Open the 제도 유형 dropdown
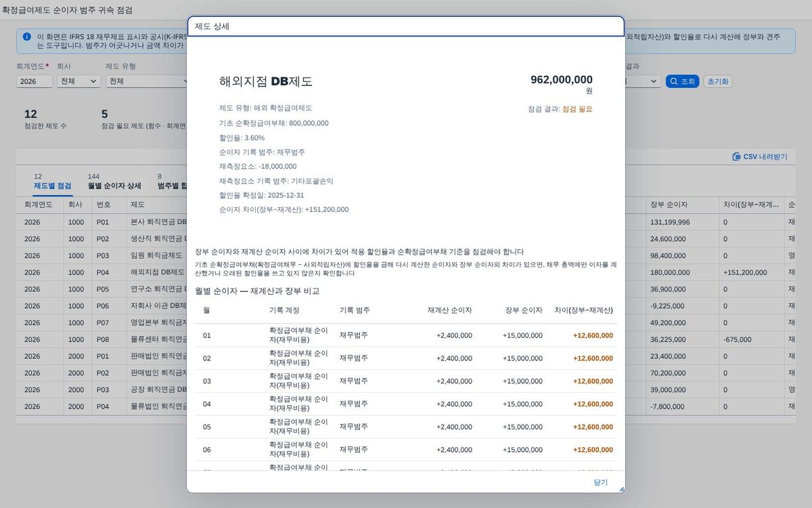 [x=148, y=81]
